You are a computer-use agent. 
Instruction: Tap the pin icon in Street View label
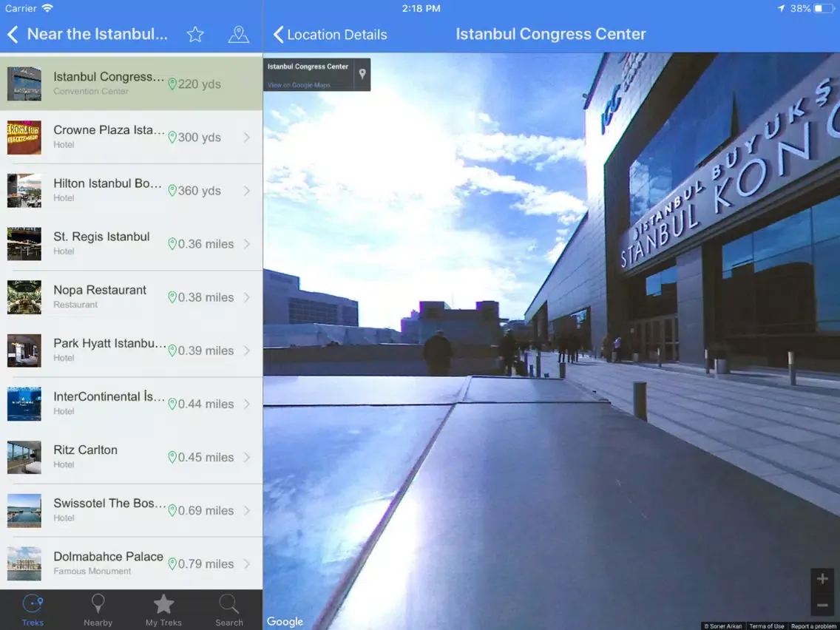coord(362,74)
